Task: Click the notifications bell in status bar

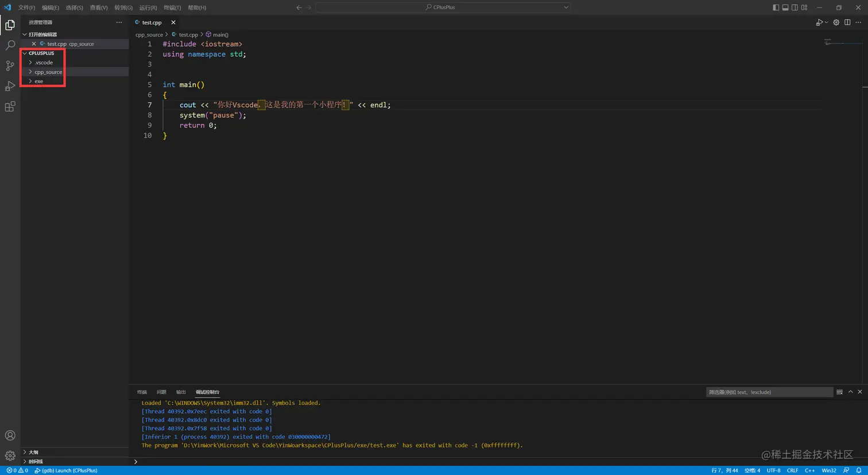Action: [859, 470]
